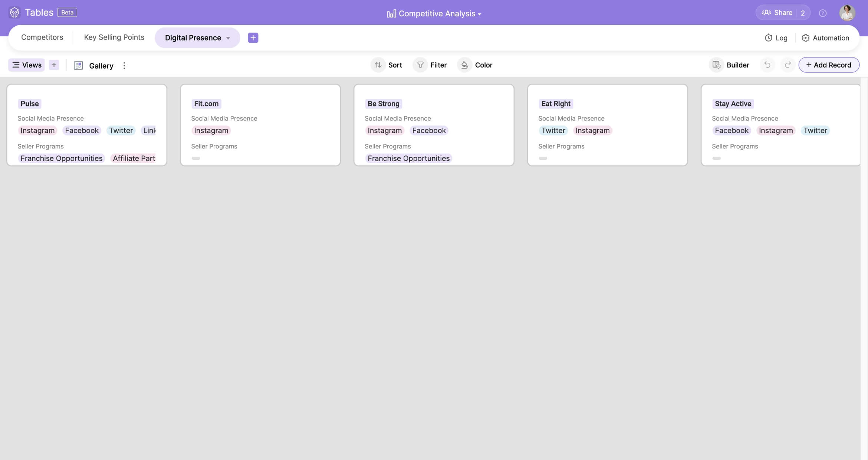The image size is (868, 460).
Task: Click the Help question mark icon
Action: 823,13
